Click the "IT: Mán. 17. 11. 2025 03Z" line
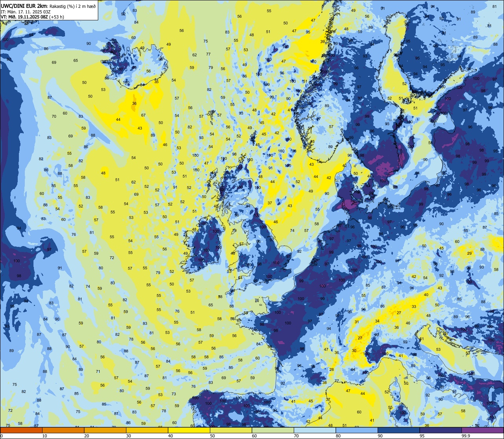This screenshot has width=504, height=439. [25, 11]
